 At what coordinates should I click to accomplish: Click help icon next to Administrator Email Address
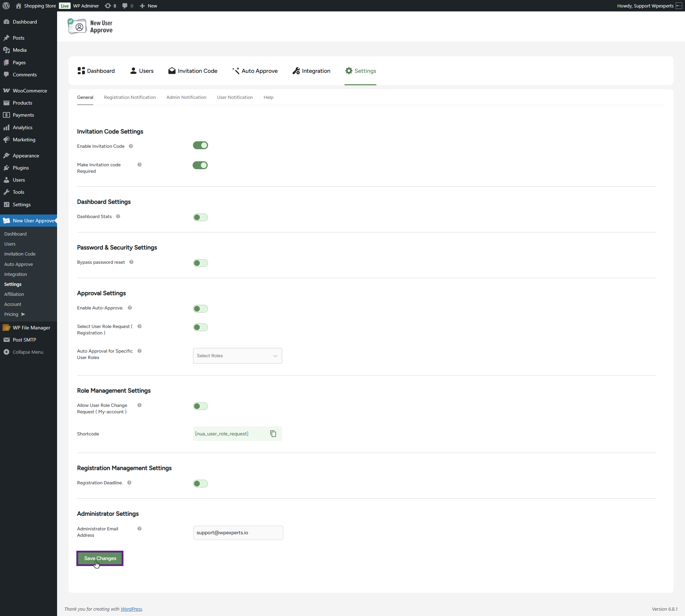pos(139,529)
